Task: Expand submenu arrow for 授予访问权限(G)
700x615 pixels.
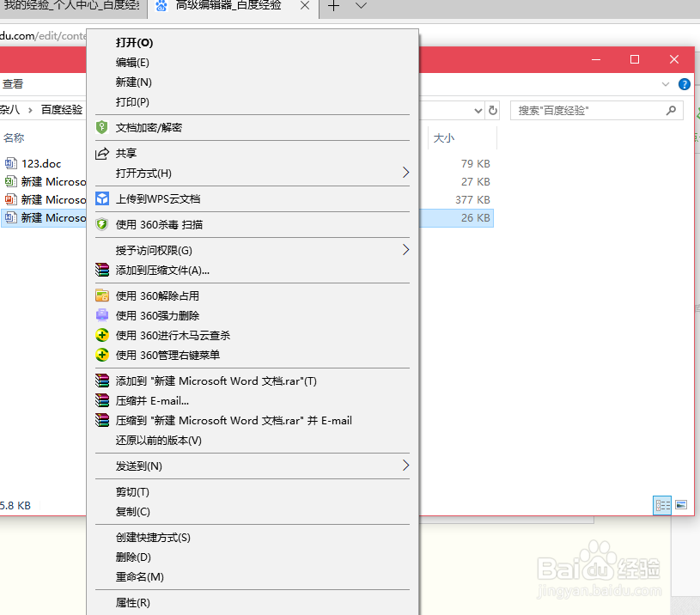Action: 405,250
